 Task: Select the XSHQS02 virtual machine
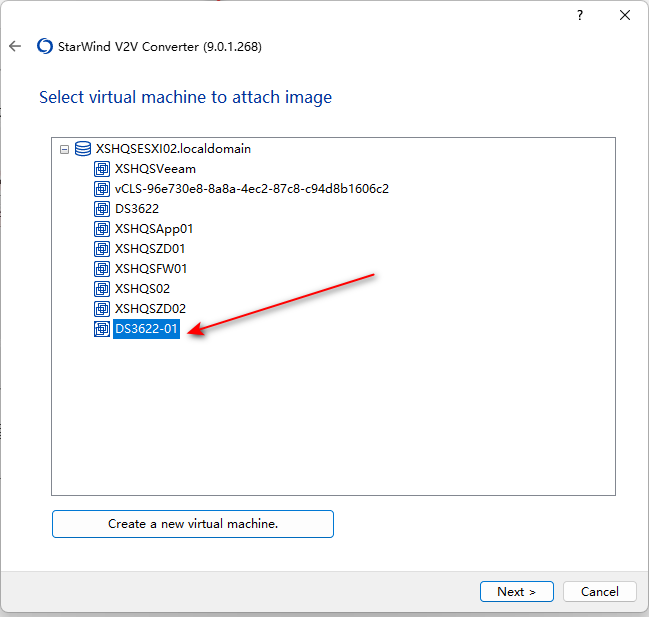coord(142,288)
